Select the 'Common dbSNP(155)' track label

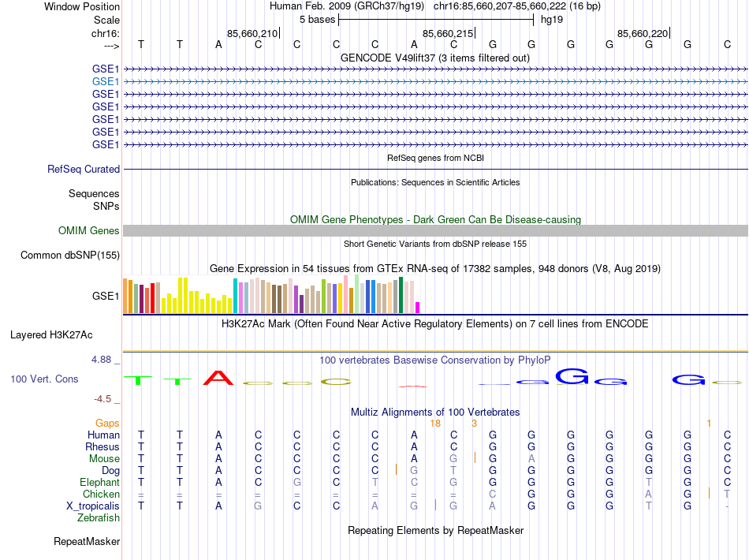70,255
